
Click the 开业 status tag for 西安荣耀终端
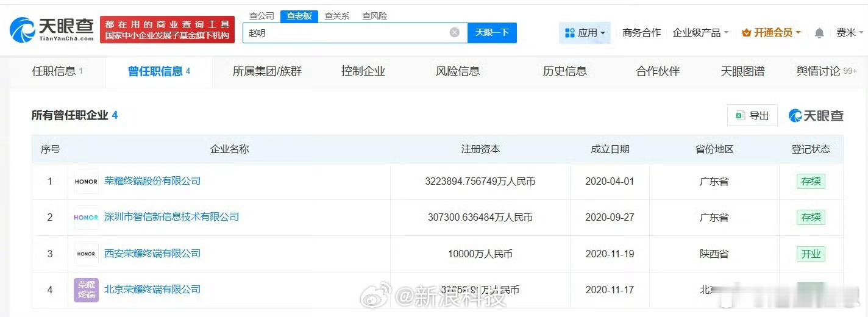[811, 254]
